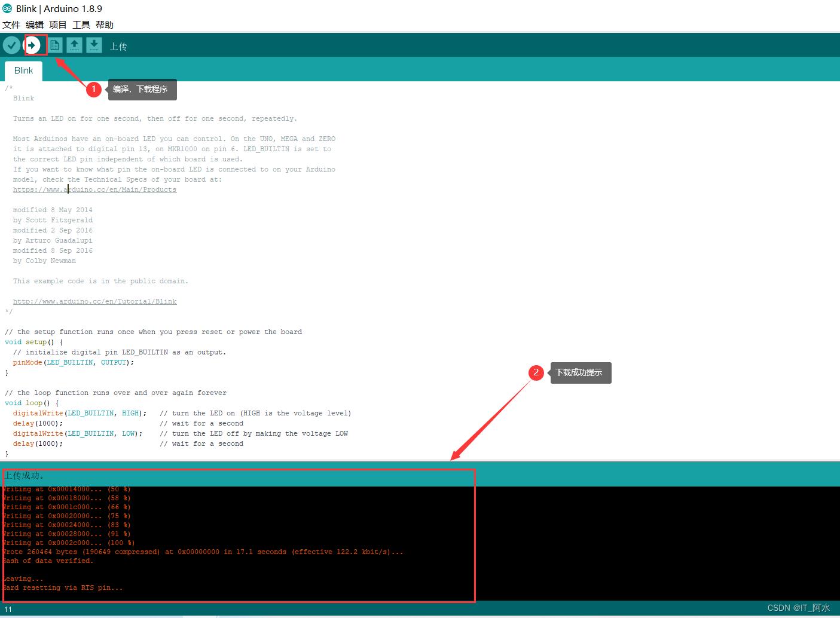
Task: Click '// the loop function runs over' comment
Action: pyautogui.click(x=115, y=393)
